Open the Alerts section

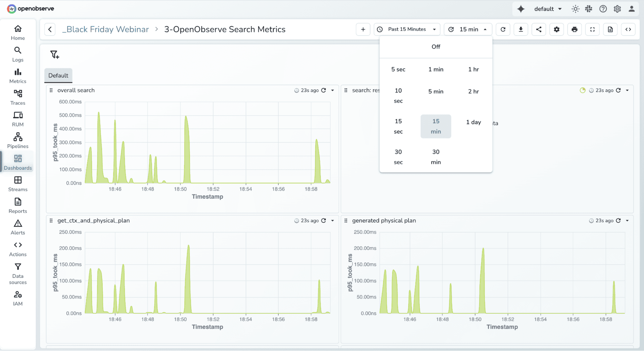pyautogui.click(x=18, y=227)
